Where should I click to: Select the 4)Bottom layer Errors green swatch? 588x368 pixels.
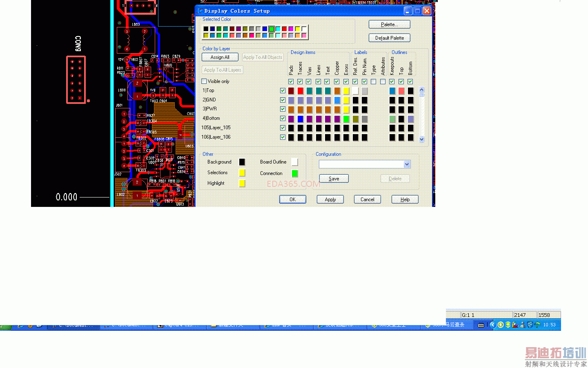(x=346, y=119)
